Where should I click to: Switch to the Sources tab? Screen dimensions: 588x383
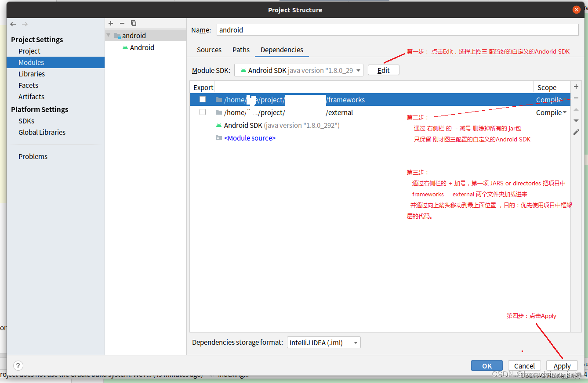point(209,50)
